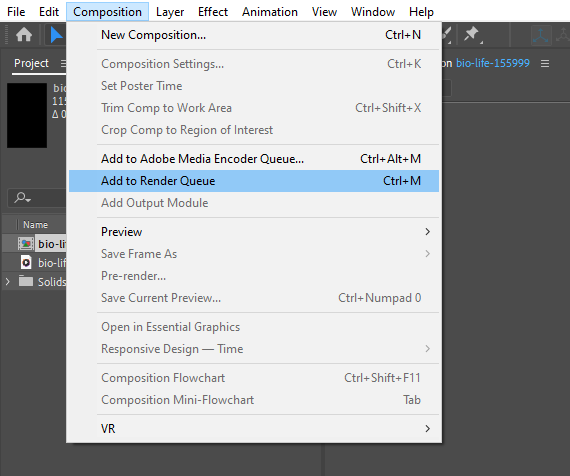
Task: Click the bio-life-155999 composition link
Action: point(493,63)
